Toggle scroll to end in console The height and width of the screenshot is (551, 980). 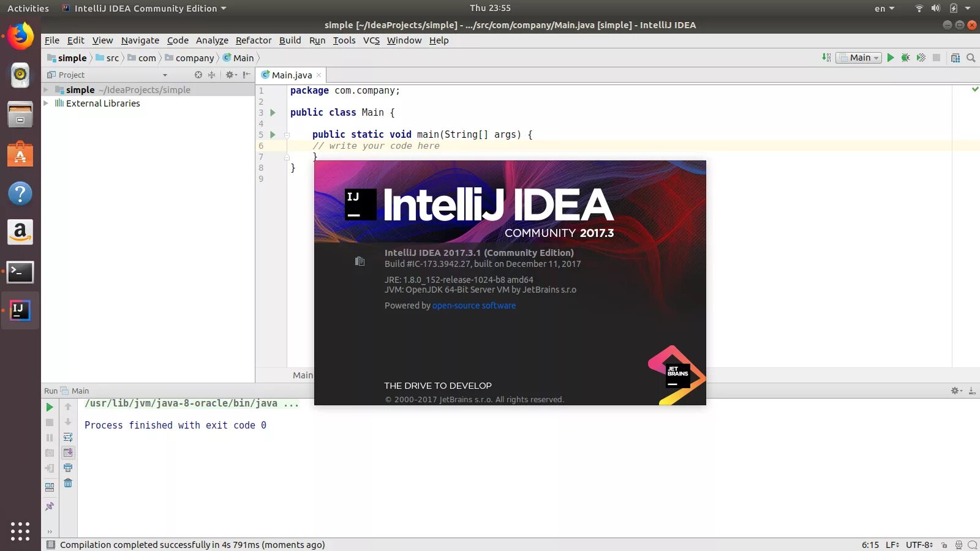click(x=68, y=452)
